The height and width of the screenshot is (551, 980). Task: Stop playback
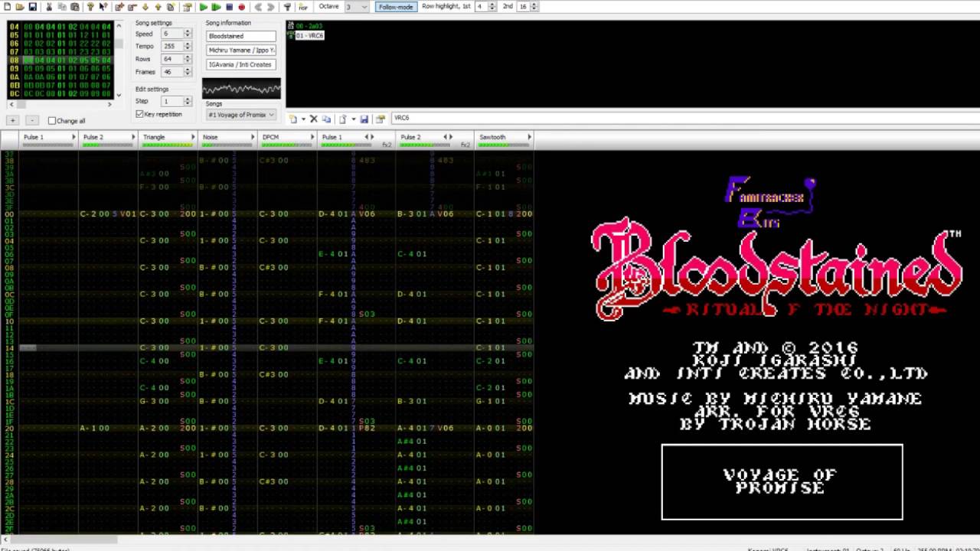tap(229, 7)
